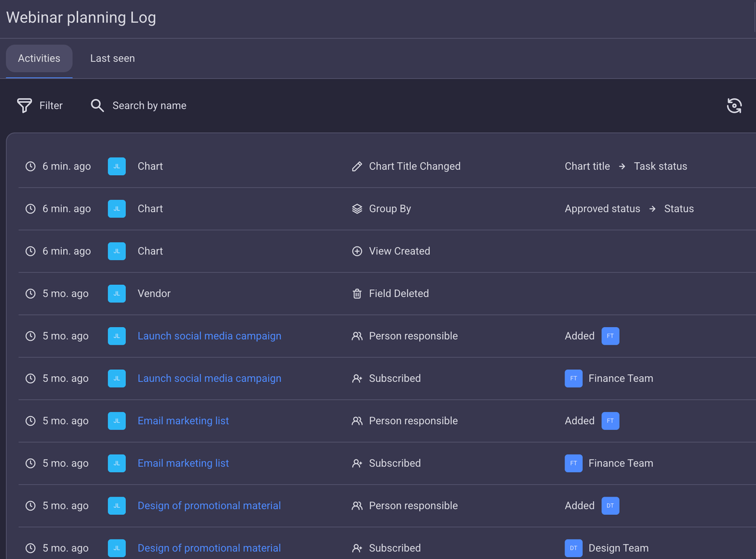
Task: Switch to the Last seen tab
Action: point(112,58)
